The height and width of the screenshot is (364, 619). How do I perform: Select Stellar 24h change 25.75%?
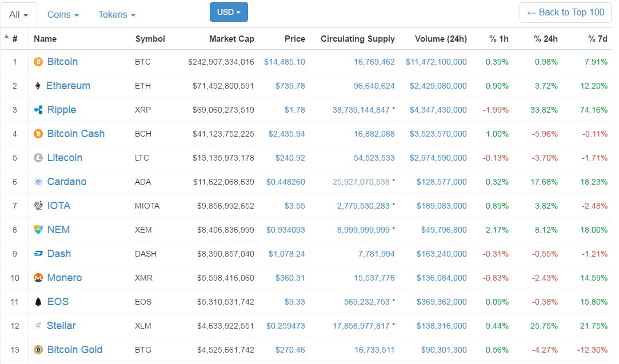point(544,326)
